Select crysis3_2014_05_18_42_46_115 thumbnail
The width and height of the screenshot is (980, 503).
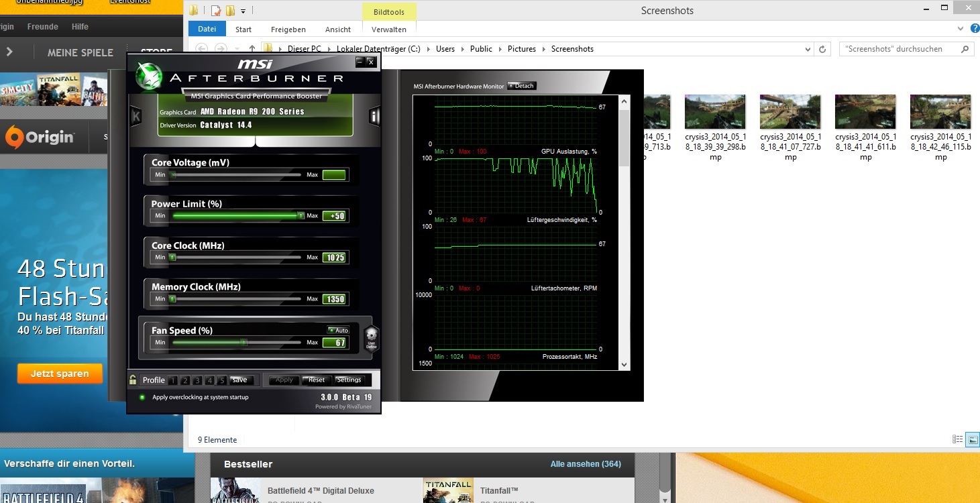coord(941,111)
